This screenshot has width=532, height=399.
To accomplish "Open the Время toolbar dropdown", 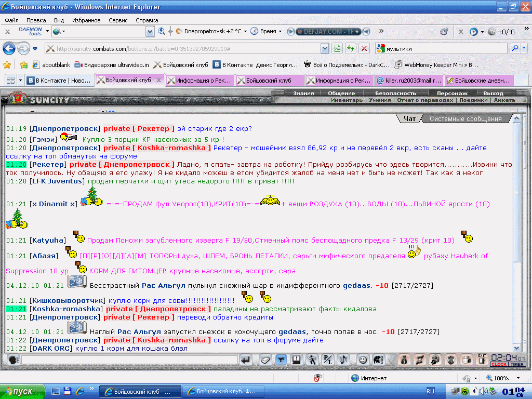I will [280, 31].
